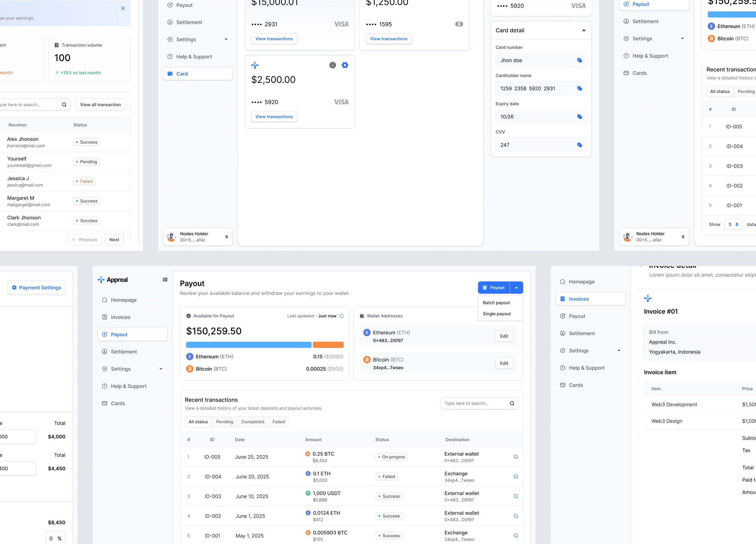Toggle the Payout button dropdown arrow
Image resolution: width=756 pixels, height=544 pixels.
[516, 287]
